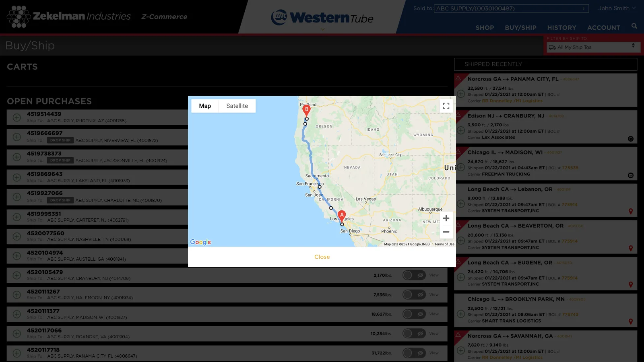
Task: Close the map popup
Action: (322, 257)
